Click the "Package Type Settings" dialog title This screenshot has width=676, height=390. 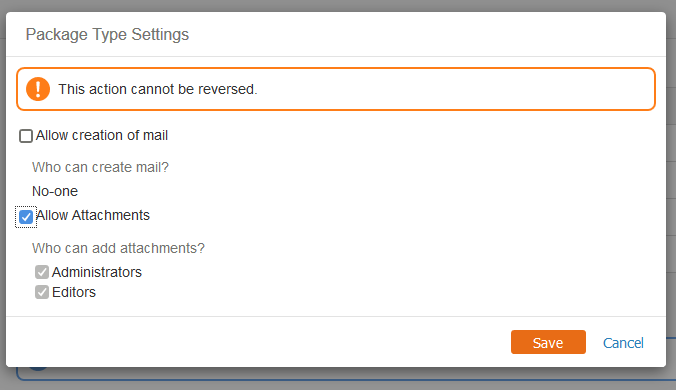point(107,34)
